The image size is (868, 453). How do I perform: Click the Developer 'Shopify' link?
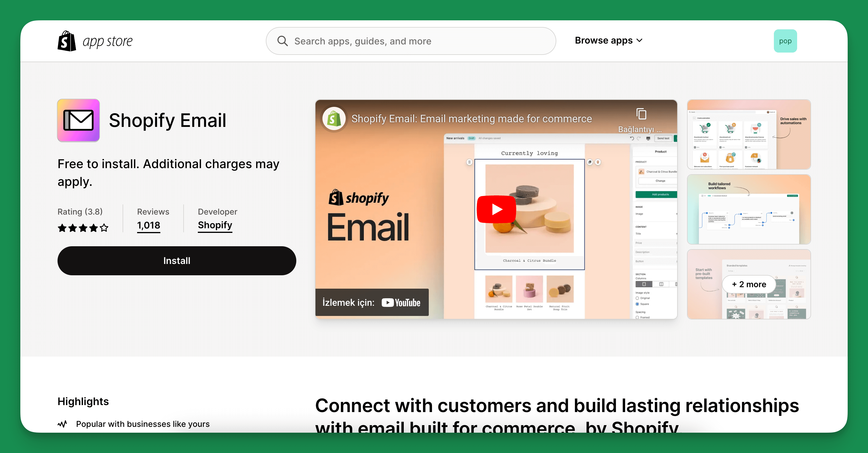(215, 225)
